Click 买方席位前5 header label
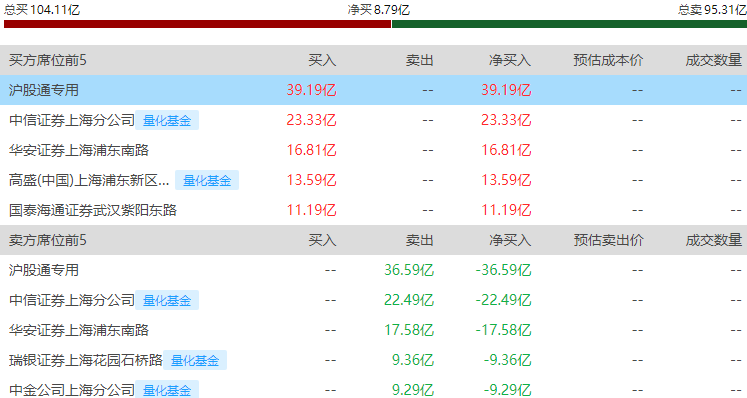The image size is (747, 398). click(x=48, y=60)
